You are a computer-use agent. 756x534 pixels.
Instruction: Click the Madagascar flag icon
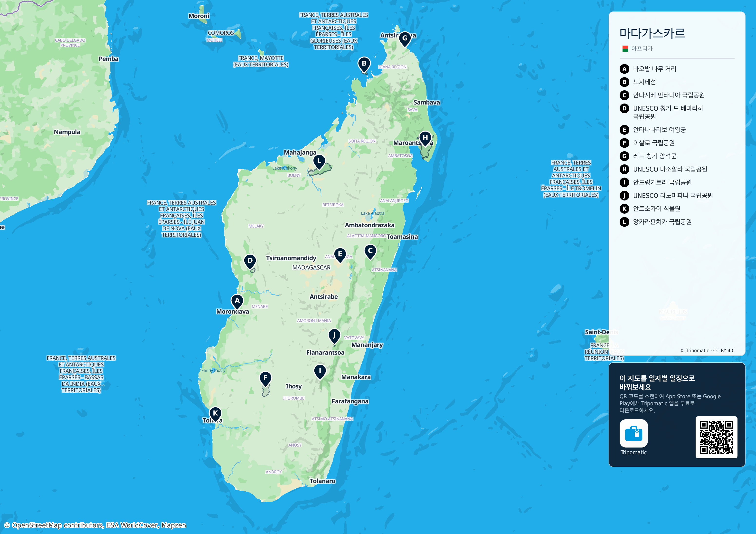(625, 49)
